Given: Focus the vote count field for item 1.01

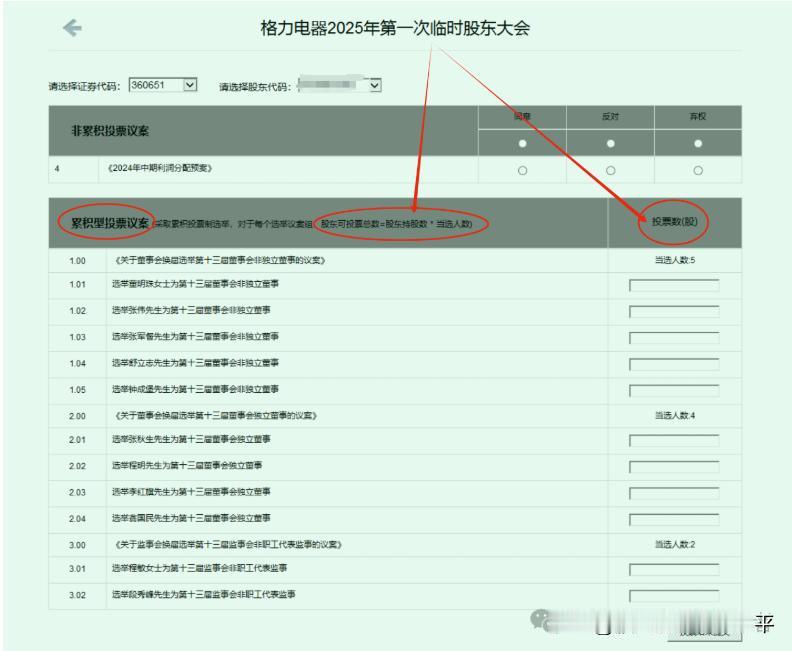Looking at the screenshot, I should click(x=674, y=285).
